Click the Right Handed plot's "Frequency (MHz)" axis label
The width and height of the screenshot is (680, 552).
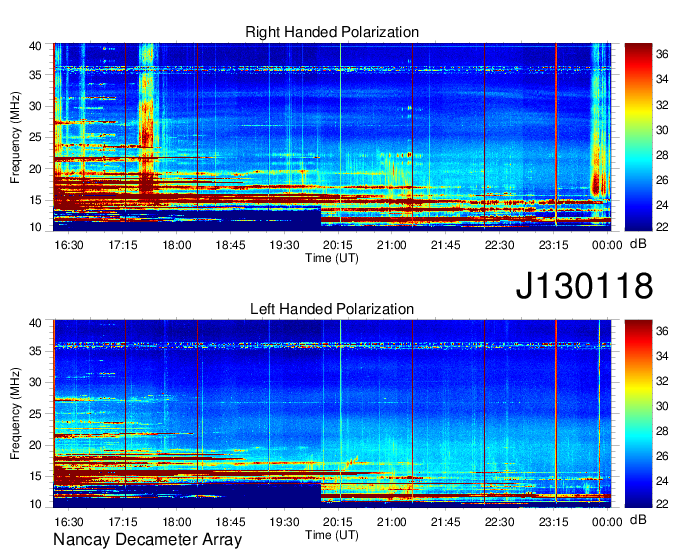(x=15, y=137)
